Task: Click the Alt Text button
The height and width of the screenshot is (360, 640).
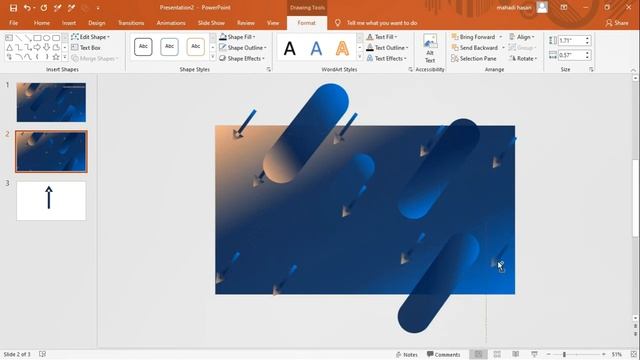Action: pos(430,49)
